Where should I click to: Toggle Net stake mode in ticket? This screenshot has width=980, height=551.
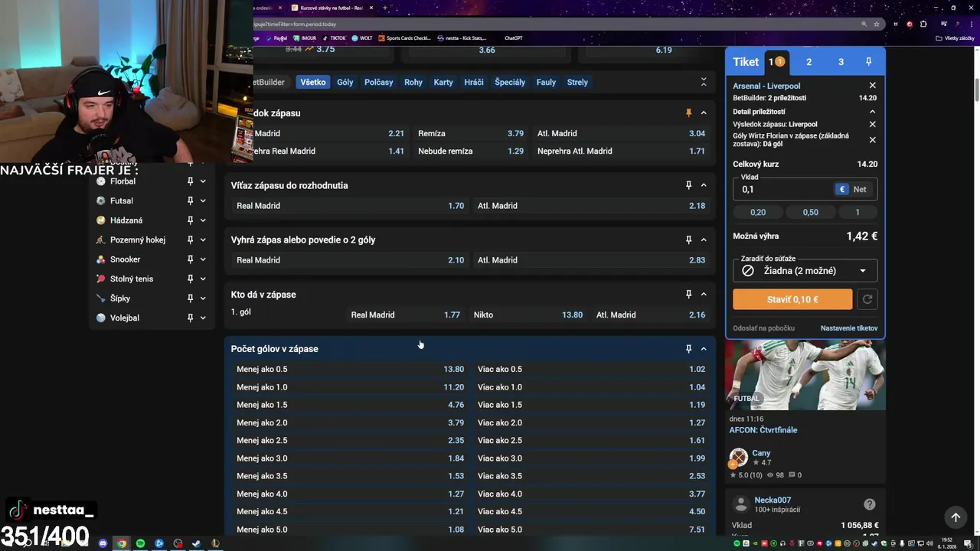860,189
